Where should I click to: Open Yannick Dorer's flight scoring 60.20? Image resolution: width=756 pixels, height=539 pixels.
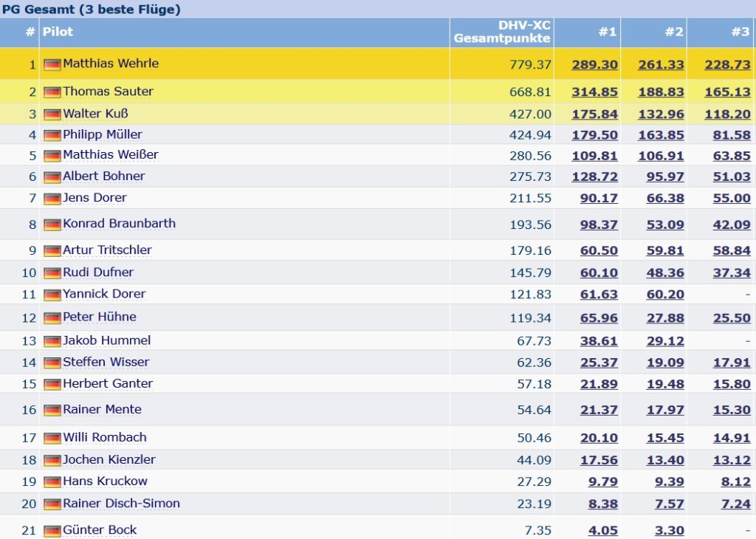(665, 295)
